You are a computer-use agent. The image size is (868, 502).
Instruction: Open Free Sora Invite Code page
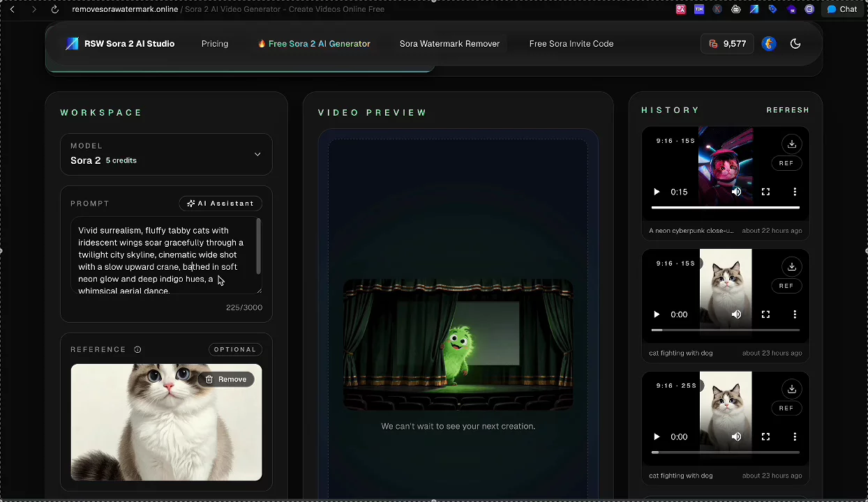(571, 44)
